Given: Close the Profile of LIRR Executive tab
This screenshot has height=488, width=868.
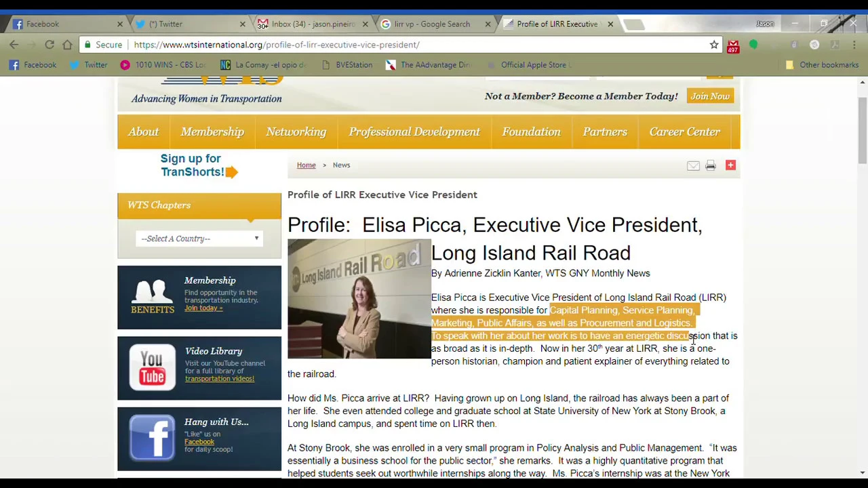Looking at the screenshot, I should click(x=610, y=24).
